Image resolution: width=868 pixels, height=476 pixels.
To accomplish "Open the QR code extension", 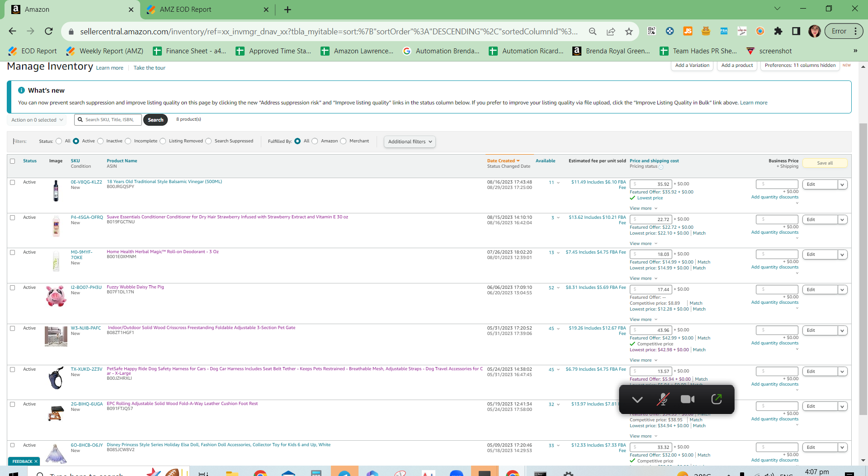I will click(x=651, y=31).
